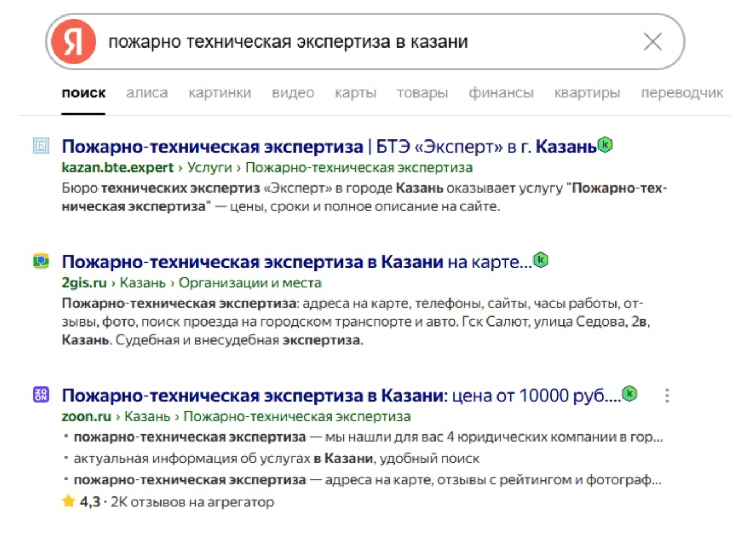The height and width of the screenshot is (538, 756).
Task: Open the переводчик tab
Action: coord(682,93)
